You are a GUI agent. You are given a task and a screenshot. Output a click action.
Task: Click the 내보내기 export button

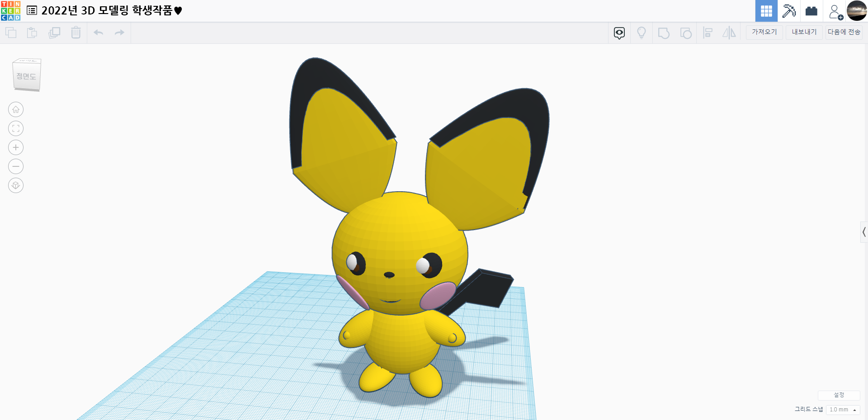(x=804, y=32)
